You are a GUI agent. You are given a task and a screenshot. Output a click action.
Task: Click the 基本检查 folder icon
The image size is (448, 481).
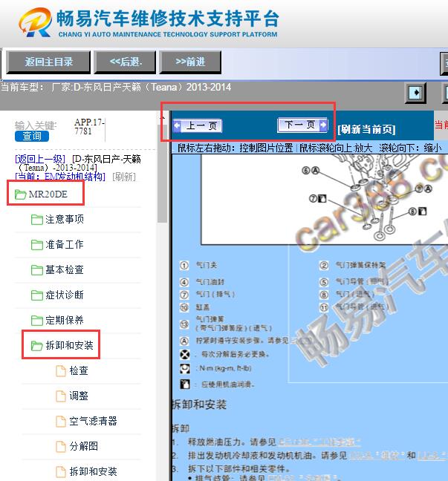37,270
